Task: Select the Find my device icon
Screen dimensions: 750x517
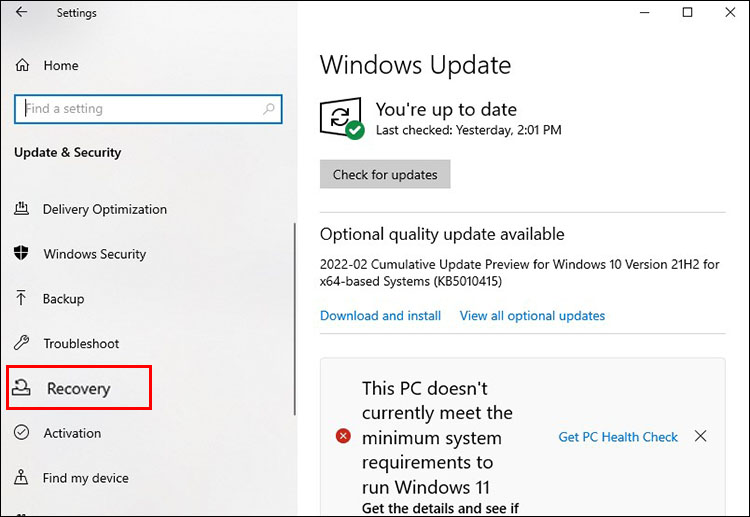Action: (22, 478)
